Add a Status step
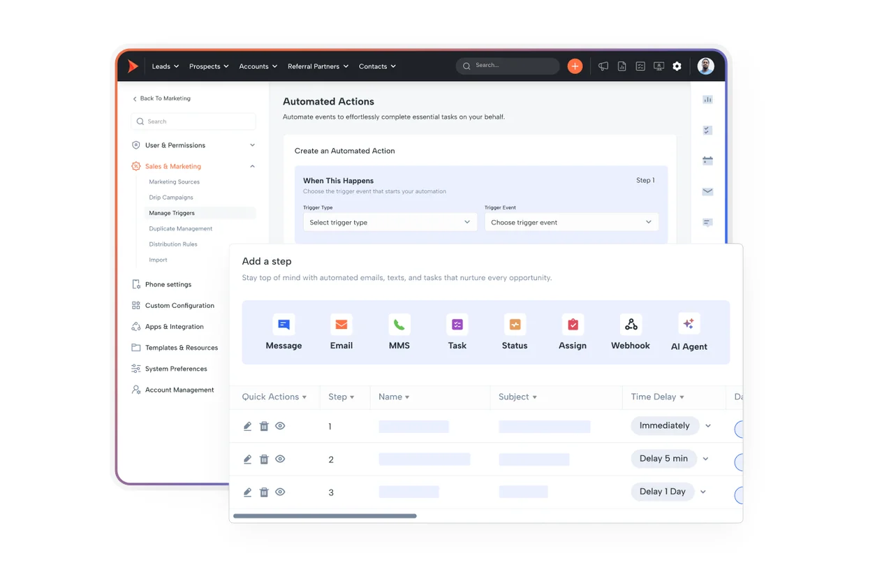 [515, 332]
